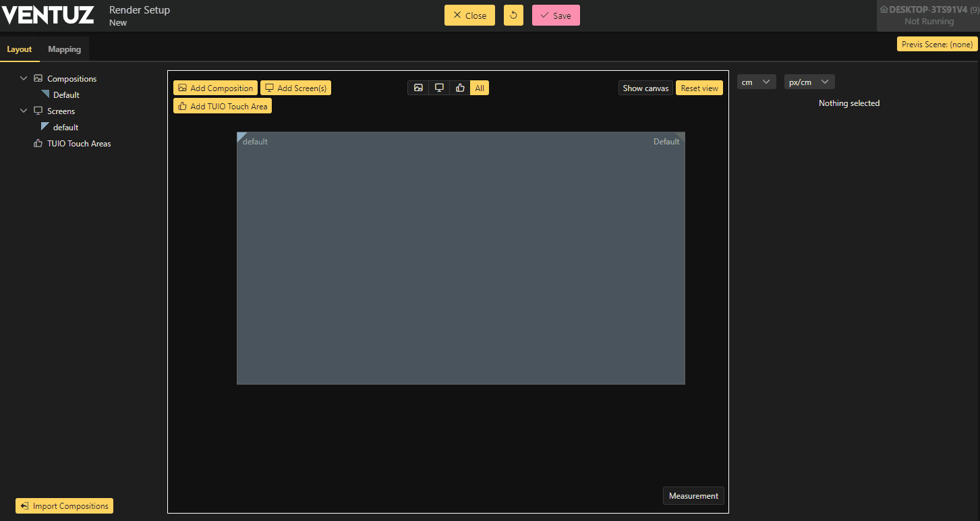Filter view to touch areas thumbs-up icon
This screenshot has height=521, width=980.
[460, 88]
